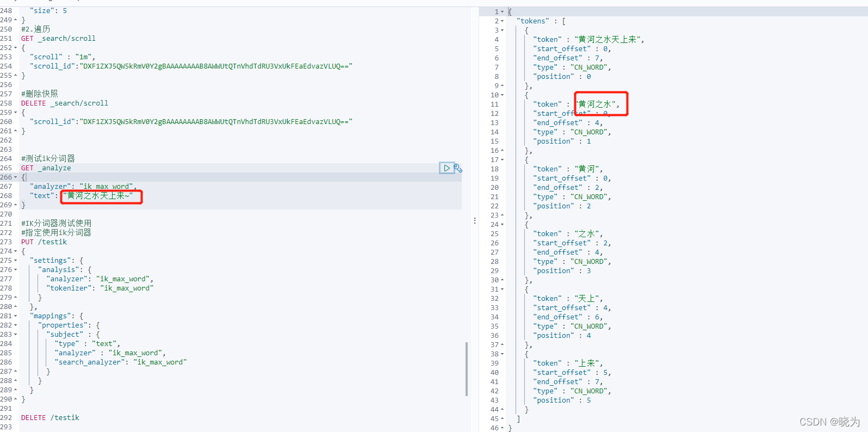868x432 pixels.
Task: Click the DELETE /testik request line
Action: [50, 418]
